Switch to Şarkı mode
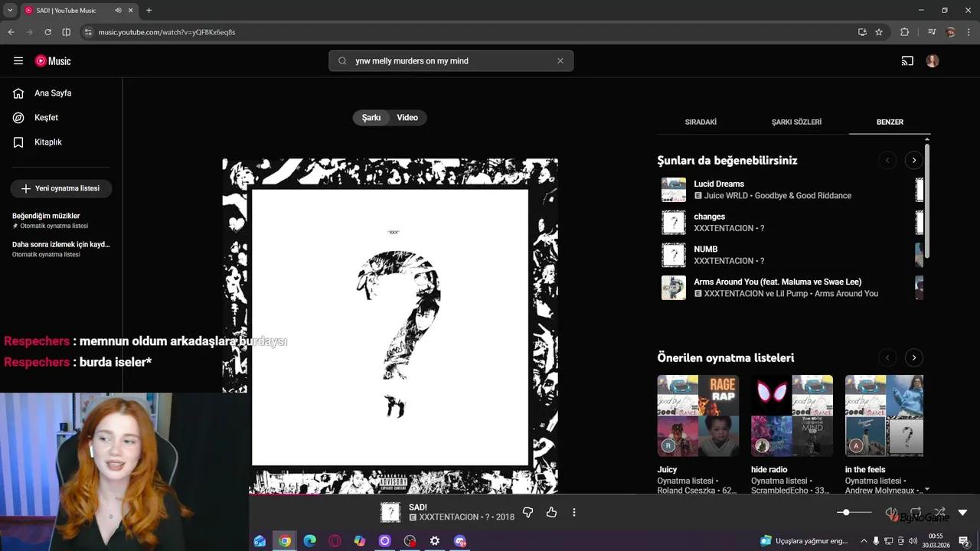This screenshot has height=551, width=980. (x=371, y=118)
